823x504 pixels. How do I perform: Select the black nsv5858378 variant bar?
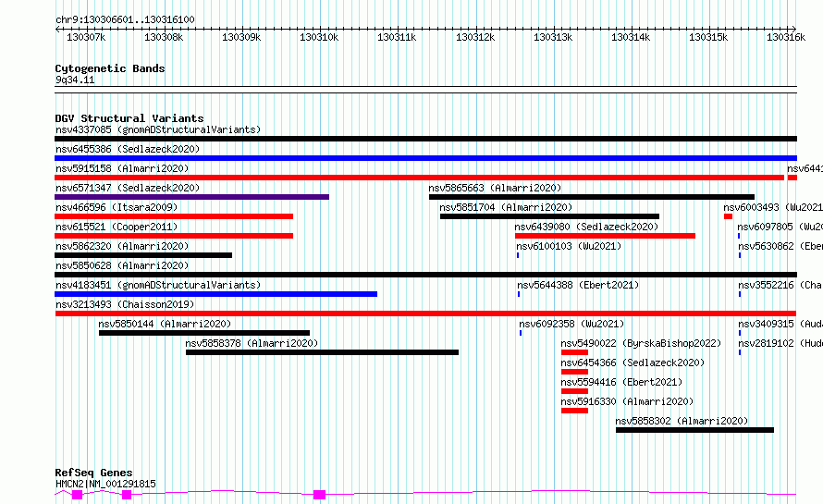click(x=323, y=352)
